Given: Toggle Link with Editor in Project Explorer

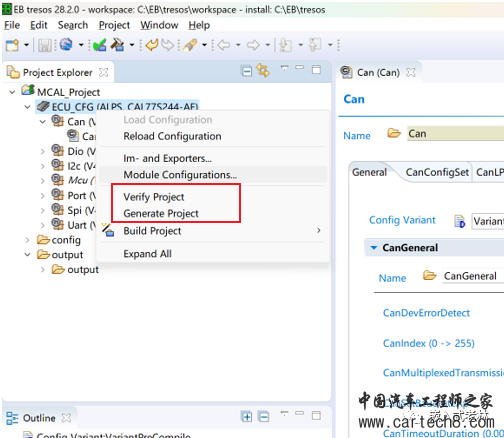Looking at the screenshot, I should [263, 71].
